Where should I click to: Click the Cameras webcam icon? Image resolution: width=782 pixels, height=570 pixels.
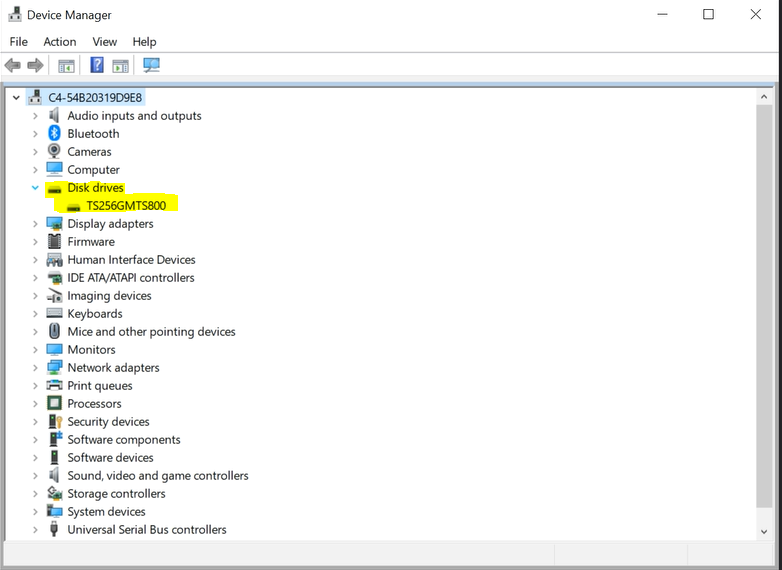tap(54, 151)
